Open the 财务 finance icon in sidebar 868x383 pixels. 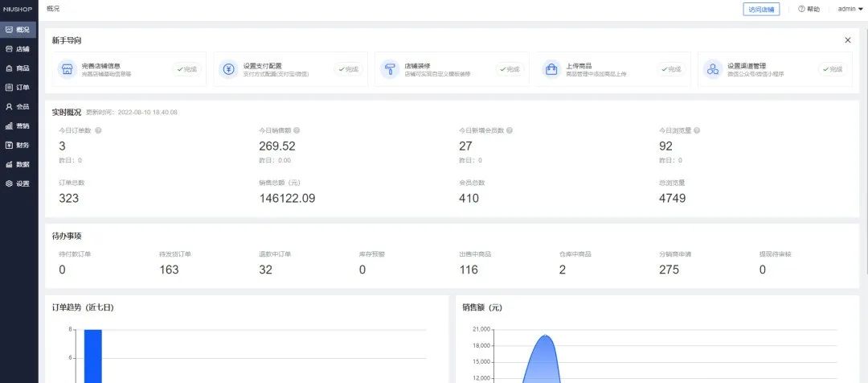pyautogui.click(x=9, y=145)
